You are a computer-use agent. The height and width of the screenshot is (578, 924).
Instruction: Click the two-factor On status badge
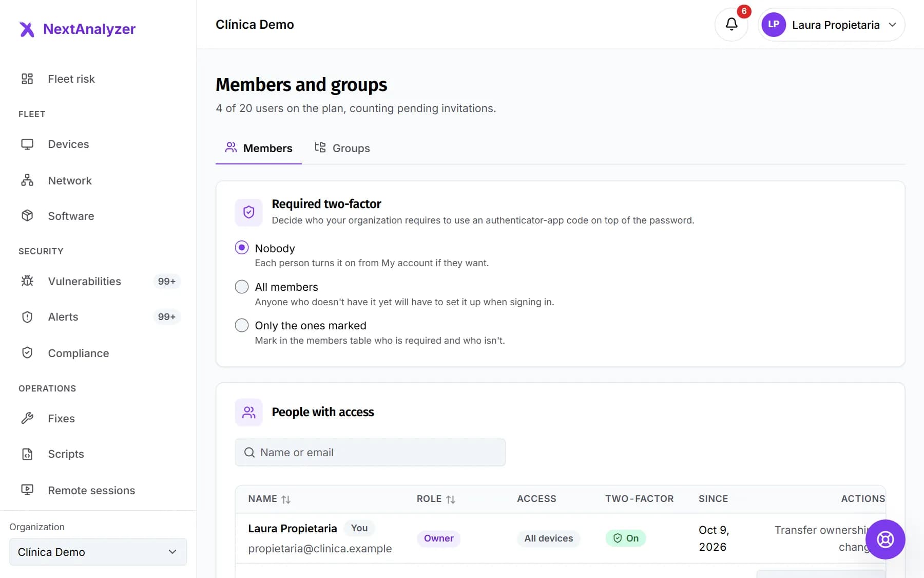626,538
